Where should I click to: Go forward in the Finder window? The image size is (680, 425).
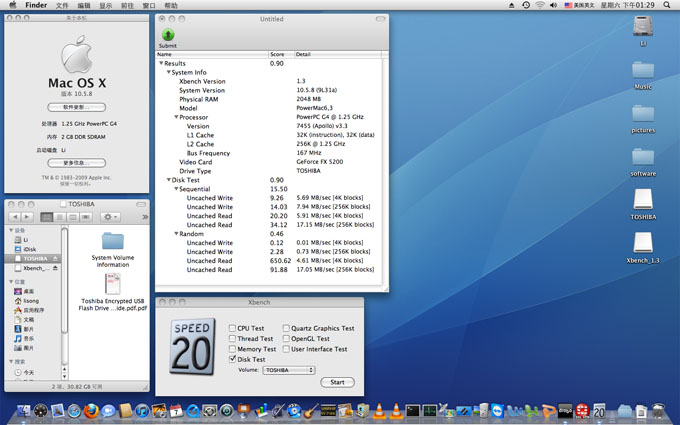pos(26,217)
